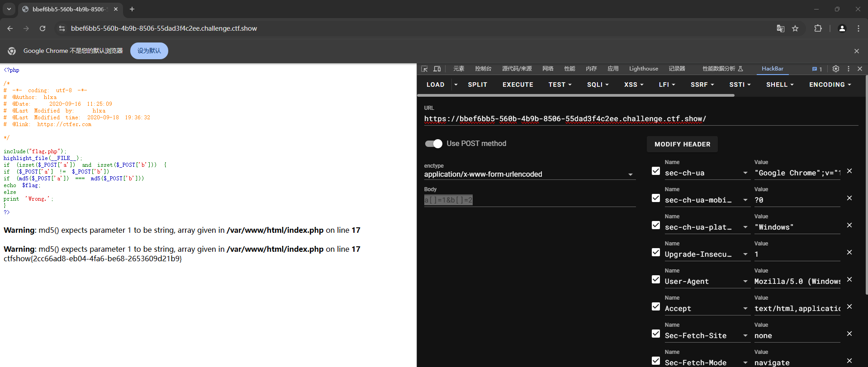
Task: Open the SSRF dropdown menu
Action: tap(702, 85)
